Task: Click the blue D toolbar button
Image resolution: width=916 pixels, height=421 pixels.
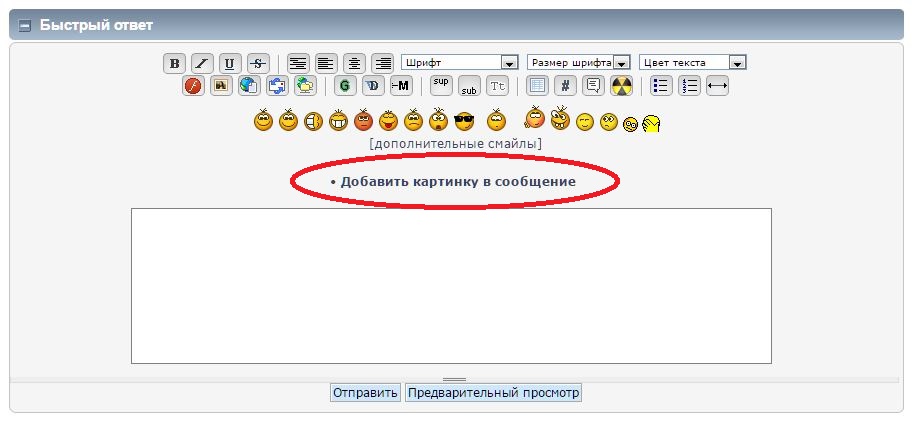Action: tap(373, 86)
